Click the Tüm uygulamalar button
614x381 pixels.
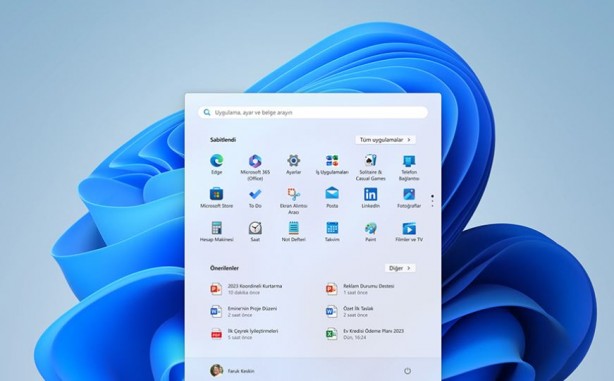[x=385, y=140]
